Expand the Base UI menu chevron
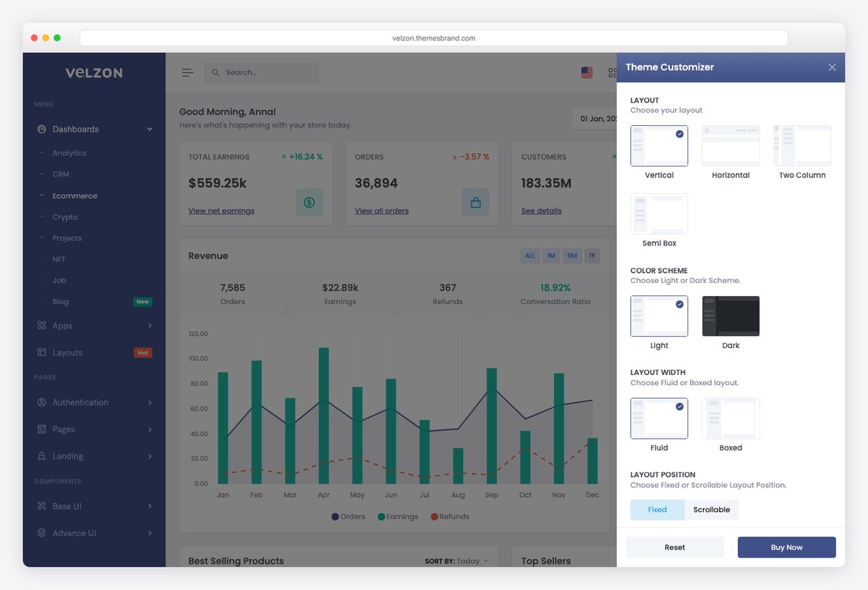Viewport: 868px width, 590px height. pos(150,506)
